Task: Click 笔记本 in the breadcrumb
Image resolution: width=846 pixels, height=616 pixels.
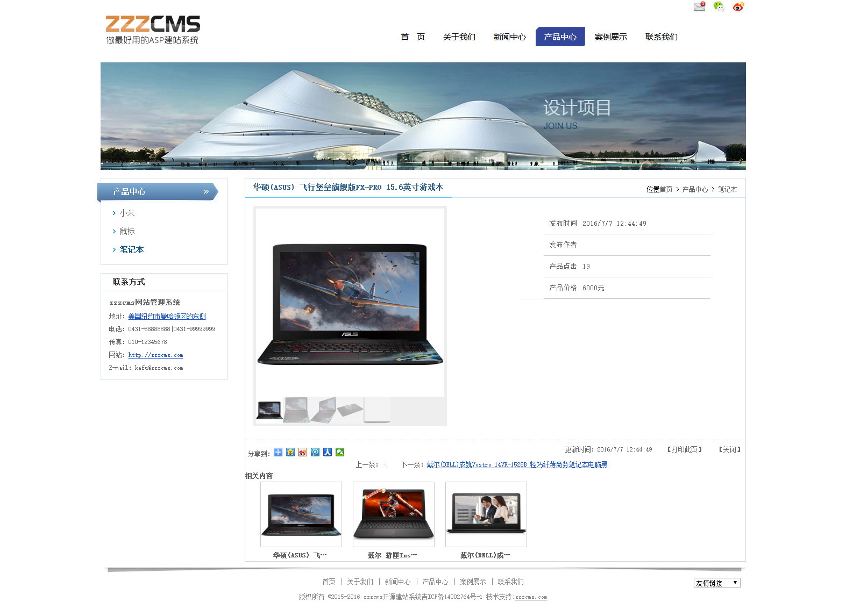Action: (x=727, y=189)
